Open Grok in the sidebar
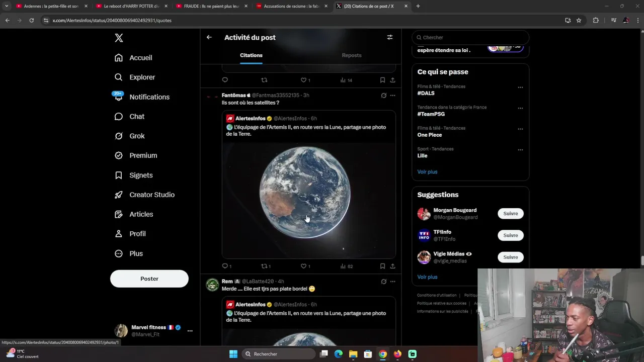The width and height of the screenshot is (644, 362). (x=129, y=136)
